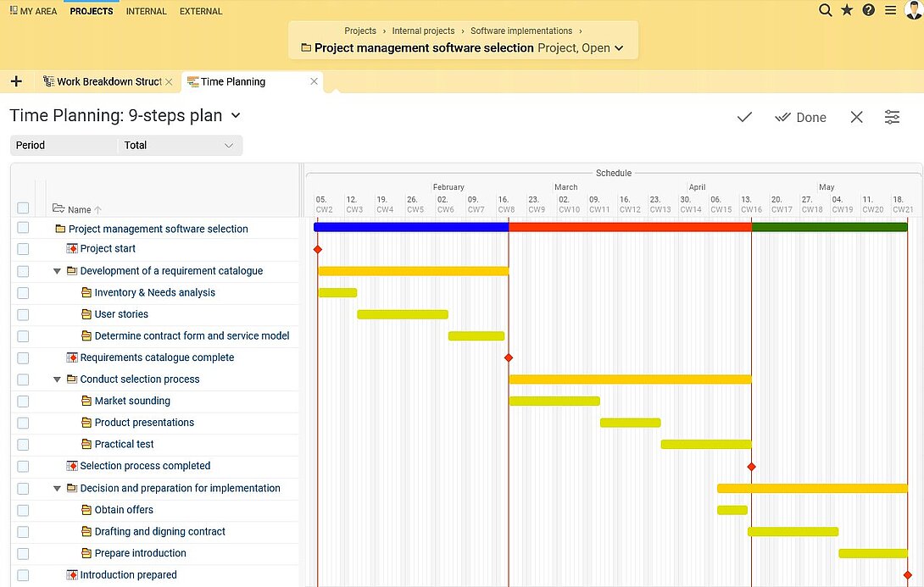Click the user avatar picture
The width and height of the screenshot is (924, 587).
click(913, 10)
